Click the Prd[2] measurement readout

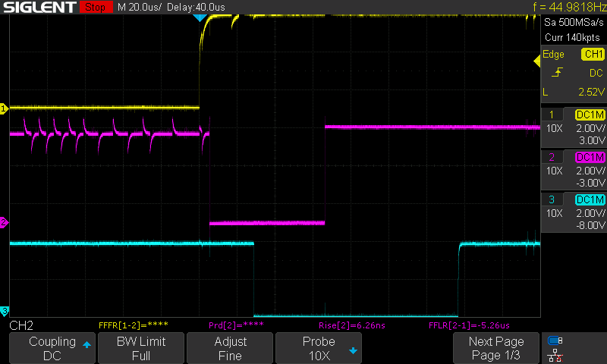pos(236,325)
